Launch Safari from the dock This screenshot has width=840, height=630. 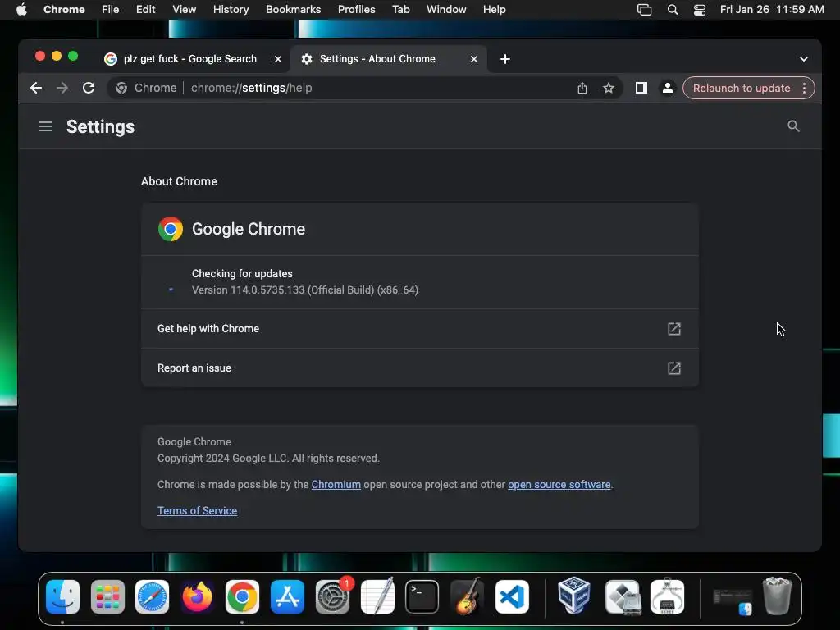pos(152,597)
